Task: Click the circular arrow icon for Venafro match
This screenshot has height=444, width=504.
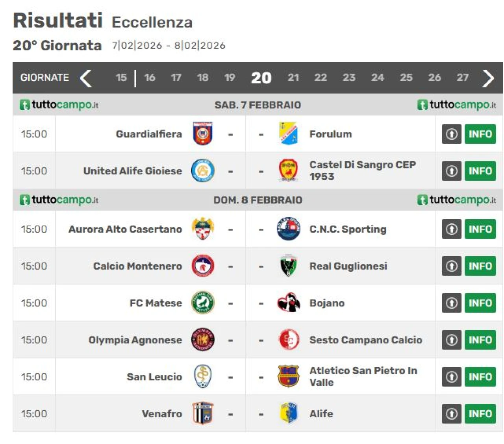Action: (x=451, y=414)
